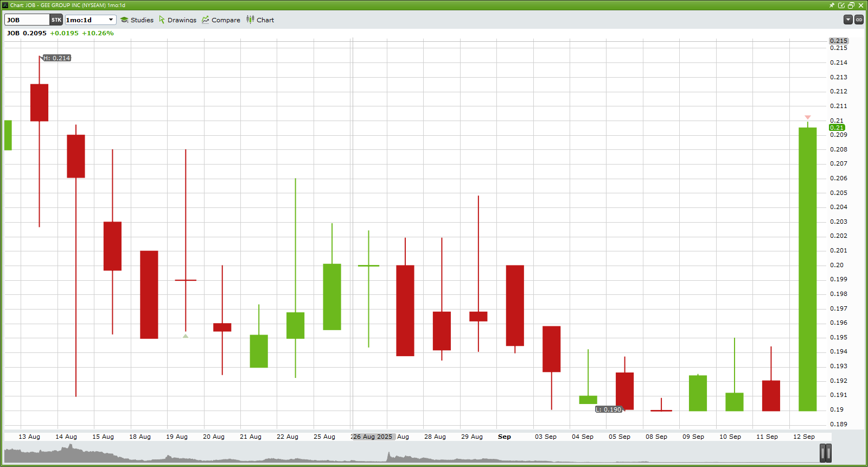The image size is (868, 467).
Task: Click the JOB symbol input field
Action: pos(27,20)
